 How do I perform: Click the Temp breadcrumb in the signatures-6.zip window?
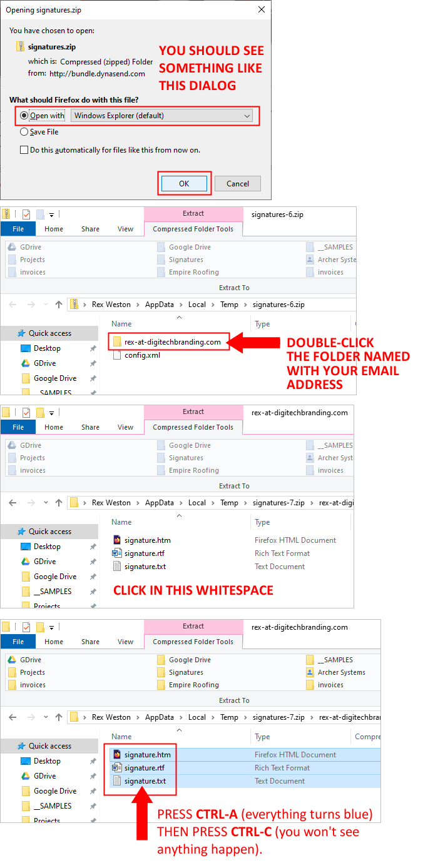coord(229,305)
